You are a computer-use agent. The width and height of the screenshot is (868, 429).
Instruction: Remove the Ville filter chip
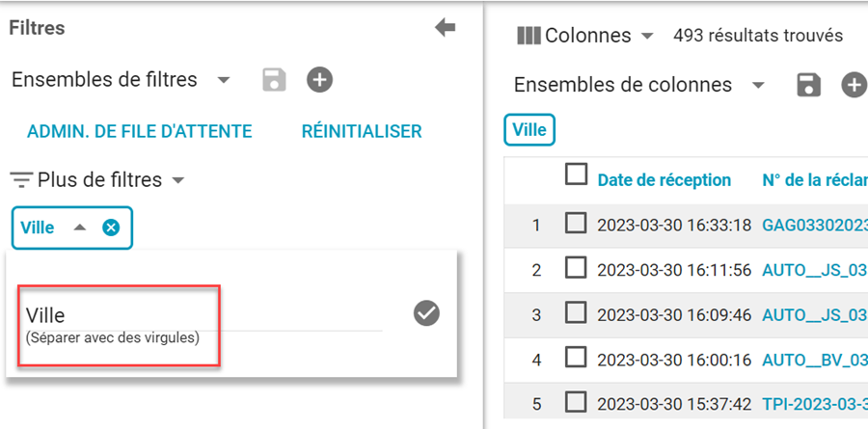coord(111,228)
